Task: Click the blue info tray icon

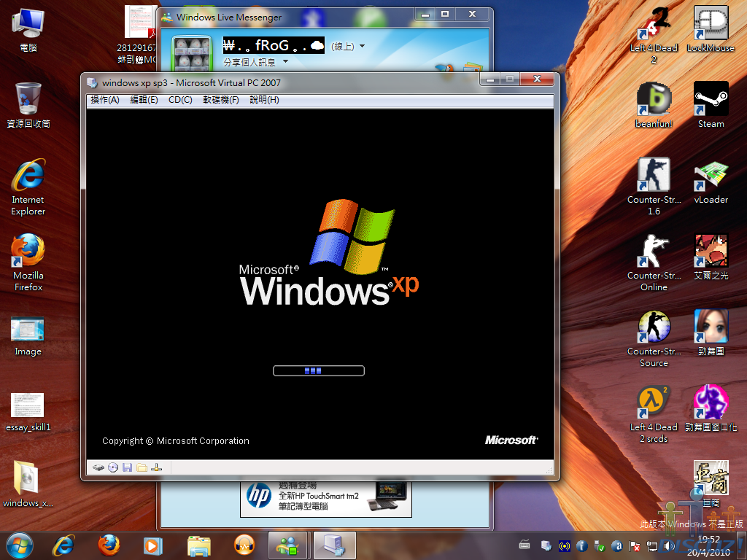Action: (581, 545)
